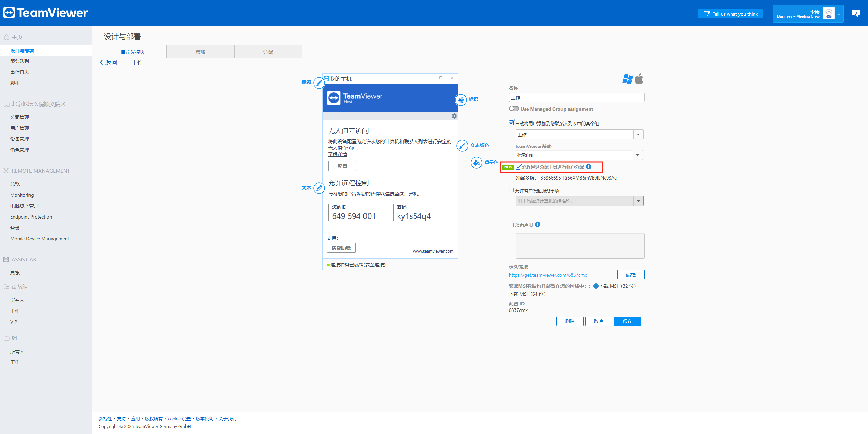868x434 pixels.
Task: Switch to the 分配 tab
Action: 268,52
